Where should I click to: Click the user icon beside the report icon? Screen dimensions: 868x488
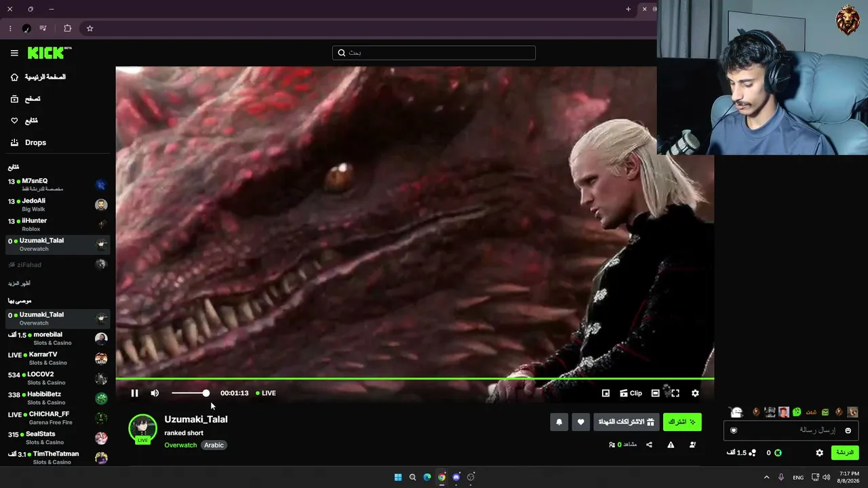692,445
